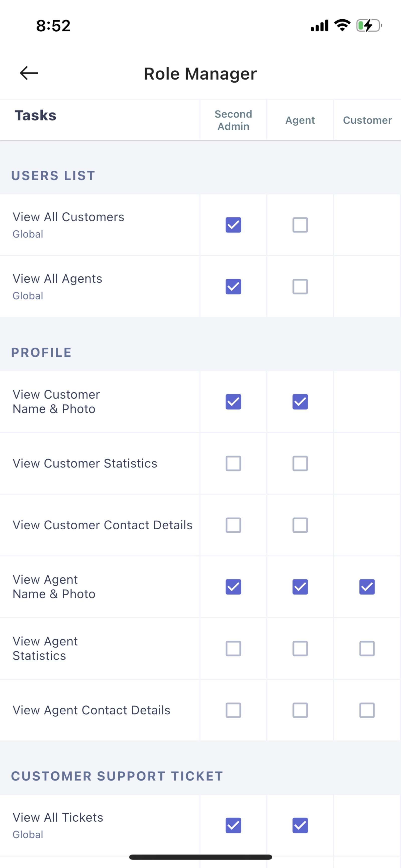Tap the Wi-Fi status icon
This screenshot has width=401, height=868.
tap(342, 26)
